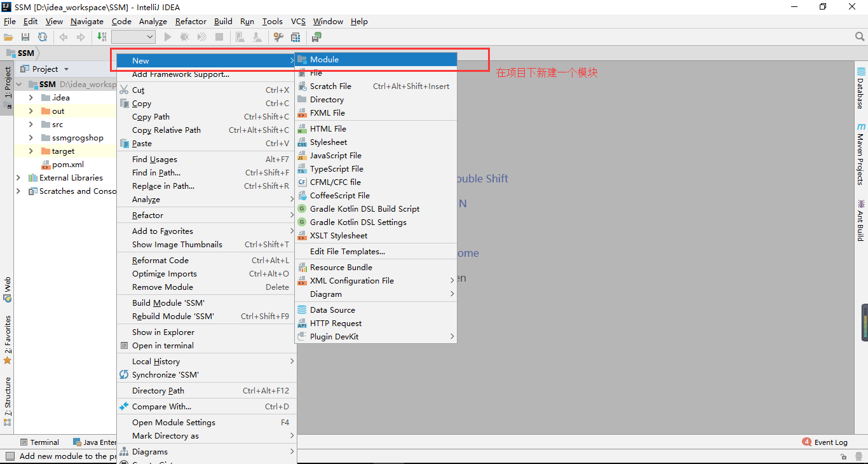Screen dimensions: 868x464
Task: Click the Synchronize toolbar icon
Action: click(x=42, y=38)
